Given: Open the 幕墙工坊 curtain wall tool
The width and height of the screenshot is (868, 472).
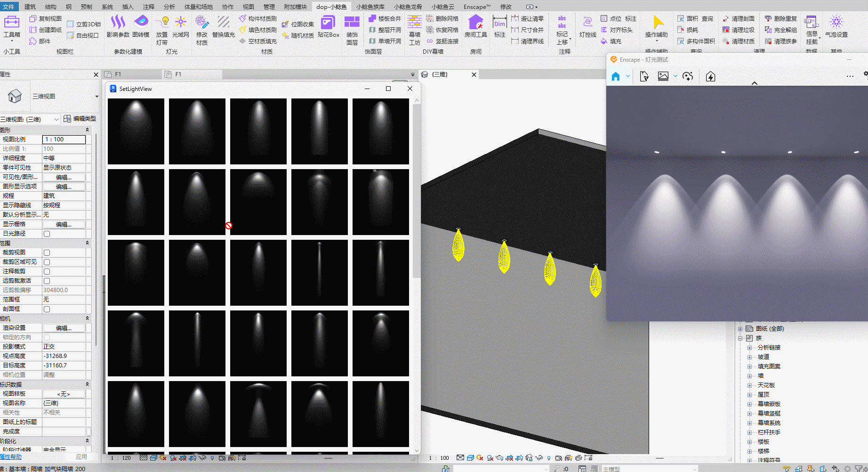Looking at the screenshot, I should click(x=415, y=30).
